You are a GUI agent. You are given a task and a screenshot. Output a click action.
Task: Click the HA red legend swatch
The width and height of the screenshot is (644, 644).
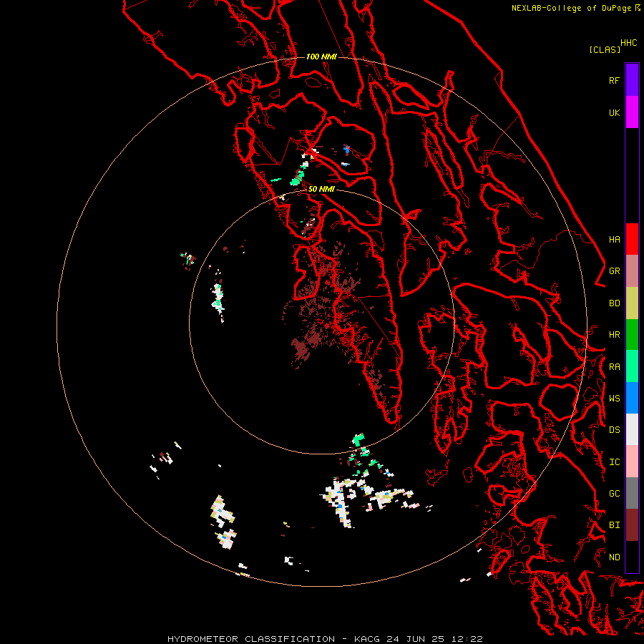click(x=632, y=239)
